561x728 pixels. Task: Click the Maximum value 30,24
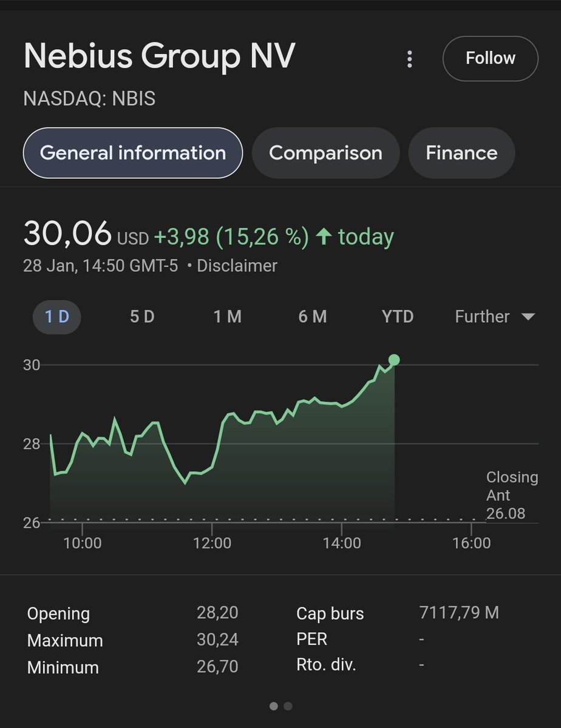217,639
